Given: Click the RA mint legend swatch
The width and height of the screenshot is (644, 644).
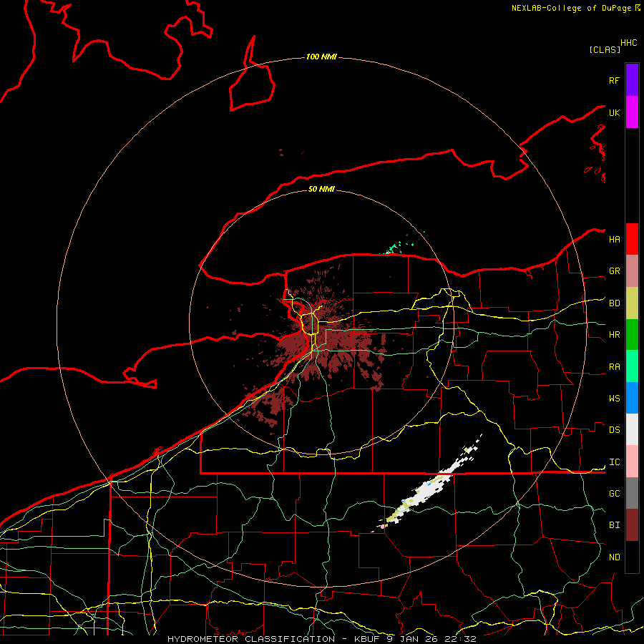Looking at the screenshot, I should tap(632, 366).
